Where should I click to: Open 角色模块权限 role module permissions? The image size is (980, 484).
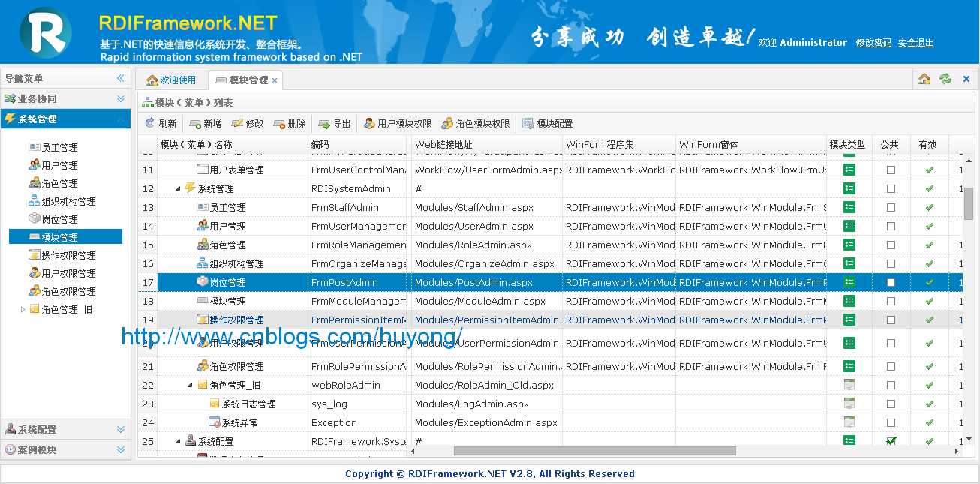click(x=476, y=124)
